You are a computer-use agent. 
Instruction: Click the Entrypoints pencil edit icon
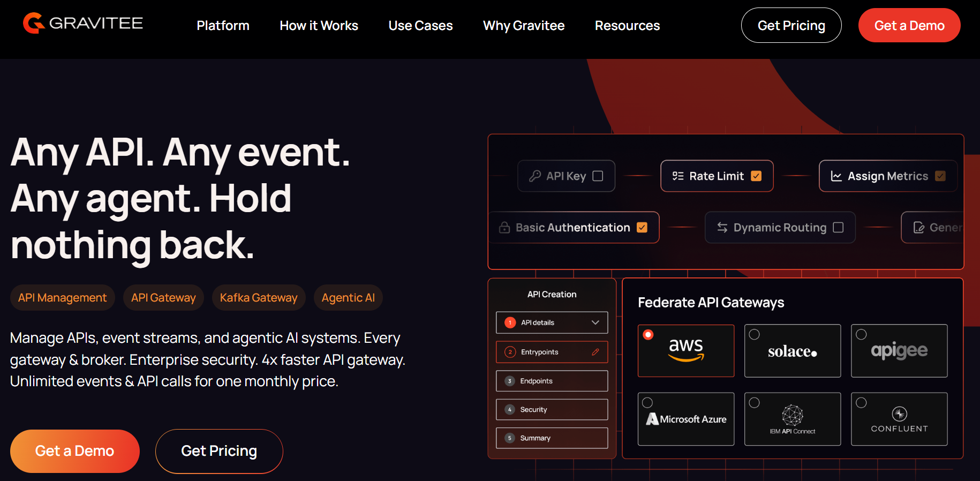coord(595,352)
